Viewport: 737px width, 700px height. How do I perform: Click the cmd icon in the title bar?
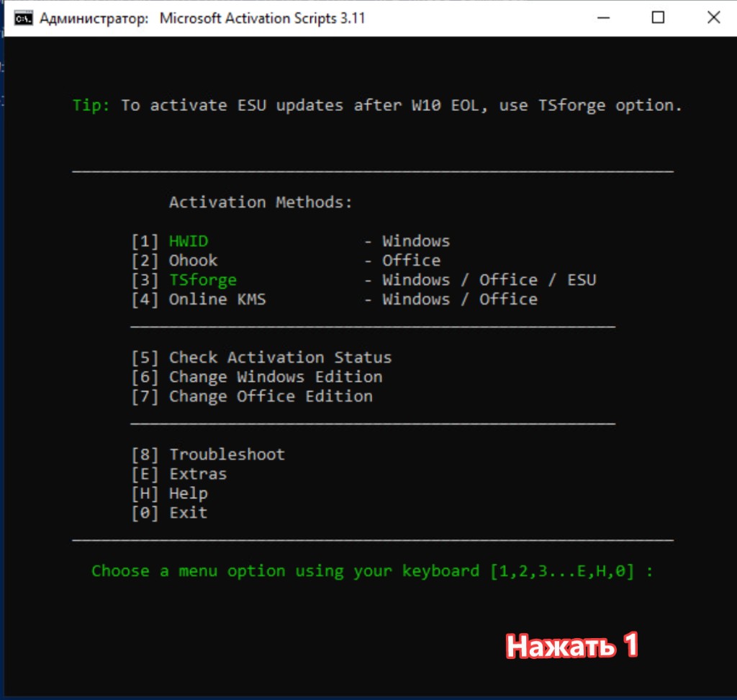pos(24,18)
